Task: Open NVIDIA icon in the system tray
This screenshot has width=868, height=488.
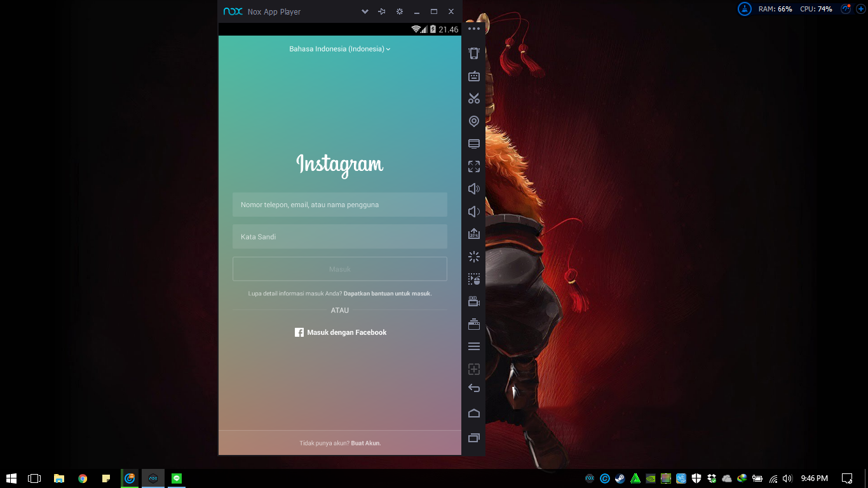Action: (x=651, y=478)
